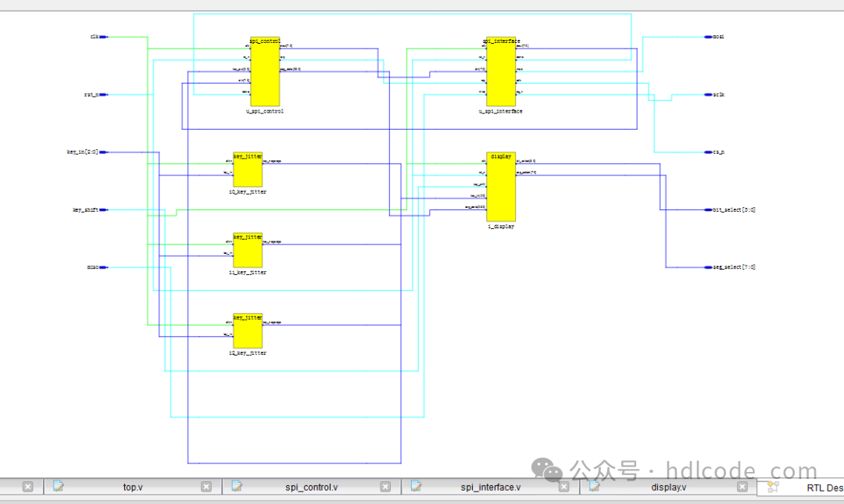
Task: Click the u_spi_control instance label
Action: pos(265,112)
